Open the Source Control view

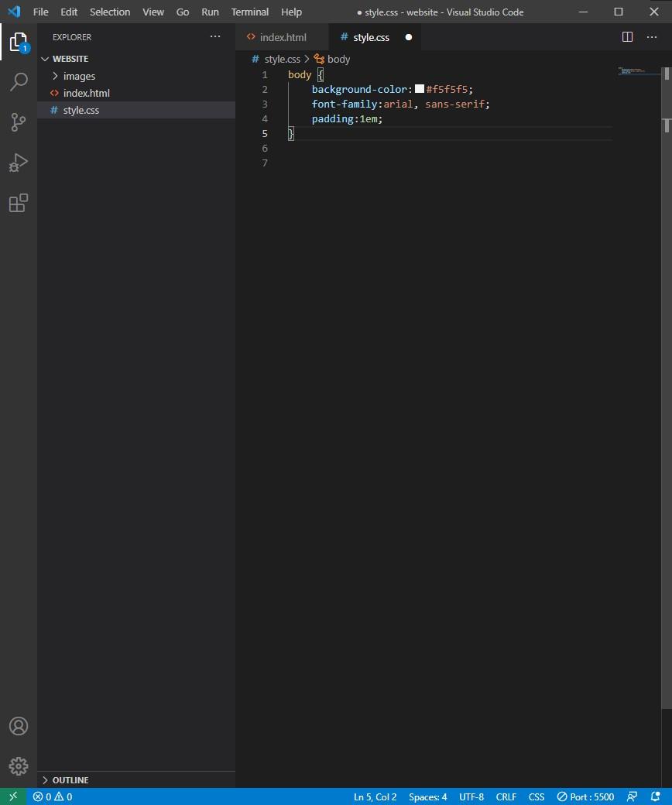(19, 122)
